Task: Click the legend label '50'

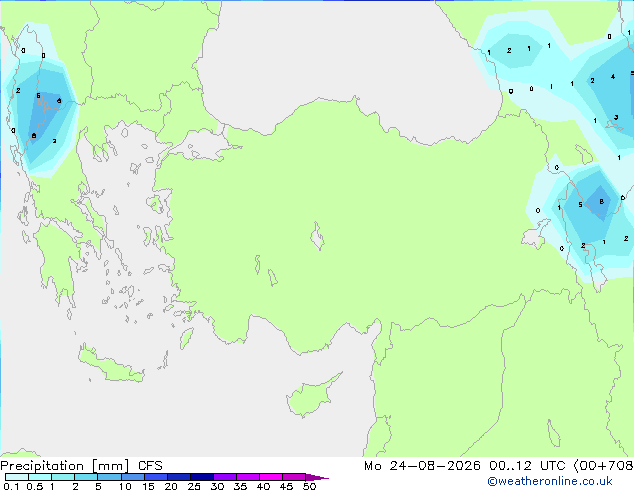Action: pyautogui.click(x=309, y=486)
